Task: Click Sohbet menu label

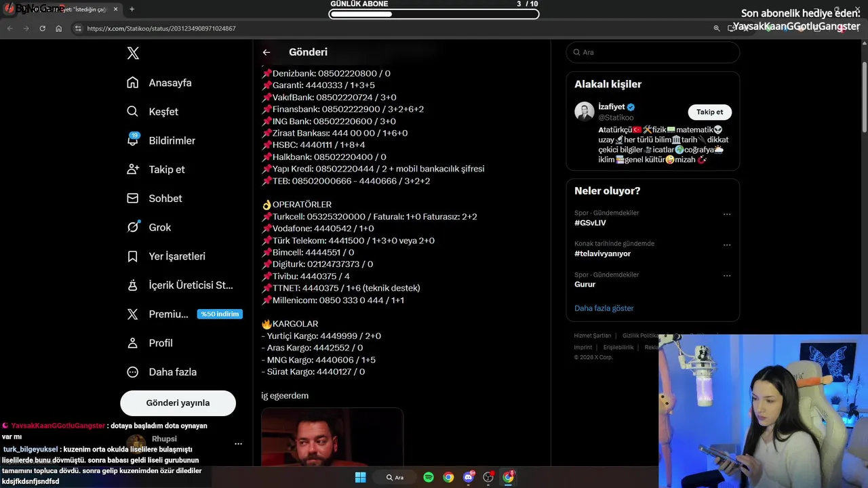Action: [x=165, y=199]
